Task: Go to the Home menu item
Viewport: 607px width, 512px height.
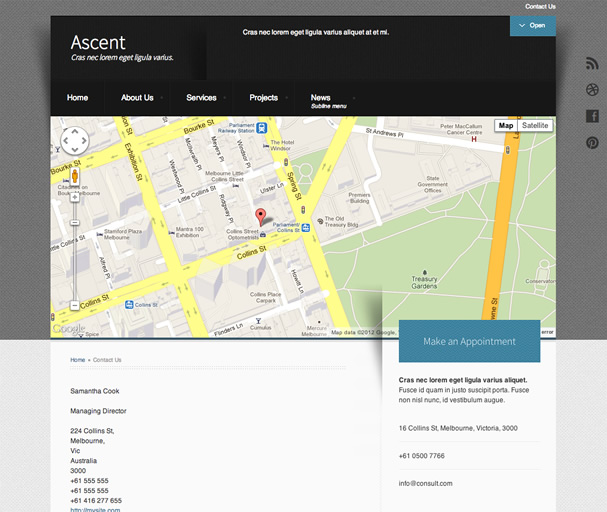Action: [x=77, y=98]
